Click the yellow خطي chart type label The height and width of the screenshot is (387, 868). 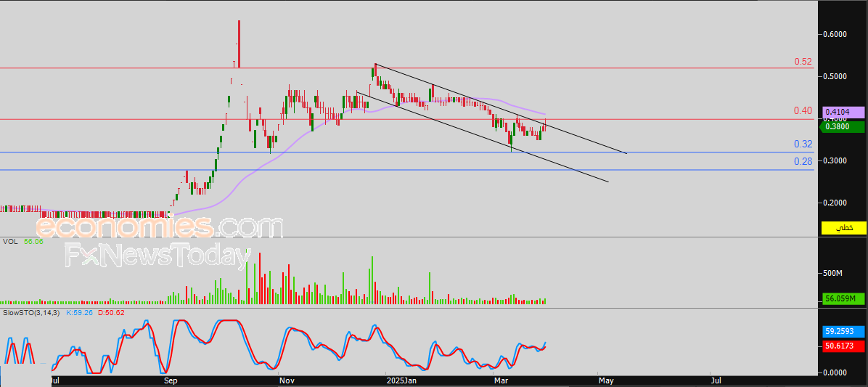click(843, 227)
